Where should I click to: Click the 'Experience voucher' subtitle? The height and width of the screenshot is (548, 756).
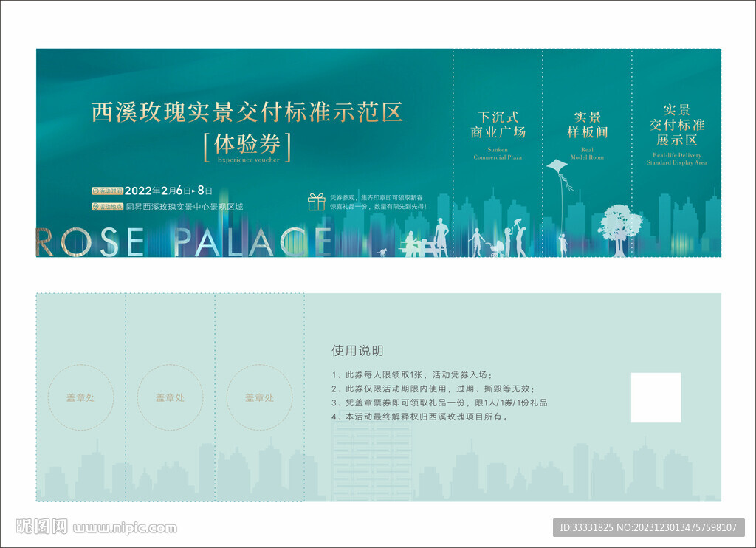(x=248, y=160)
